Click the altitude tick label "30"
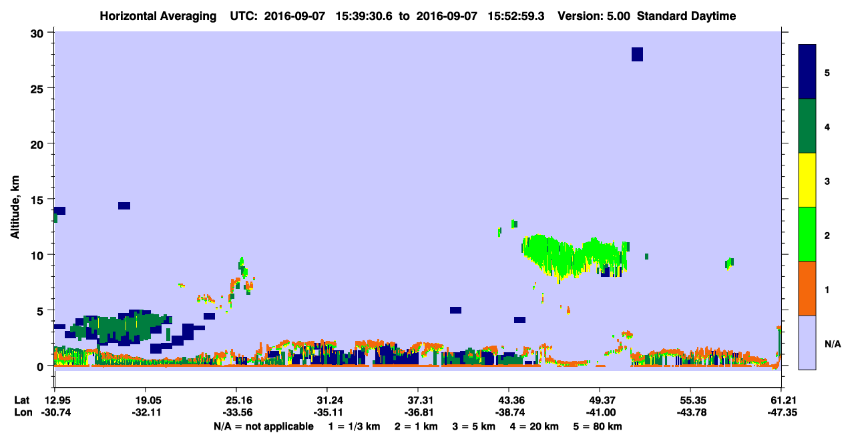 (x=39, y=33)
